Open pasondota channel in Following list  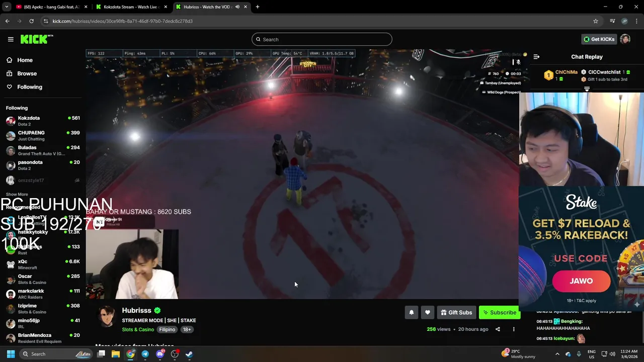42,165
